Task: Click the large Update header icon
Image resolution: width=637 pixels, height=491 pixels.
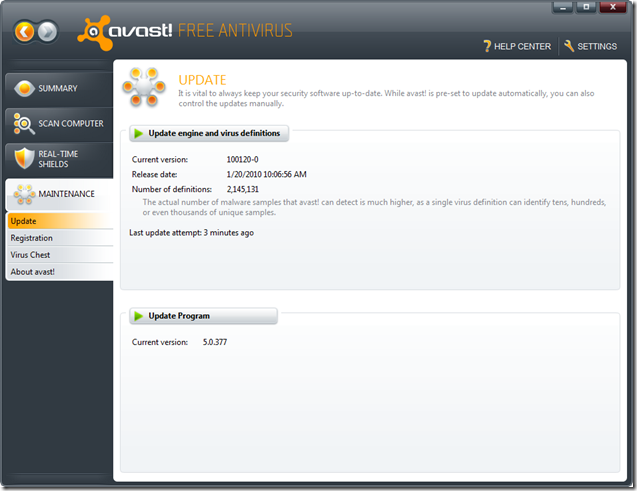Action: pyautogui.click(x=143, y=87)
